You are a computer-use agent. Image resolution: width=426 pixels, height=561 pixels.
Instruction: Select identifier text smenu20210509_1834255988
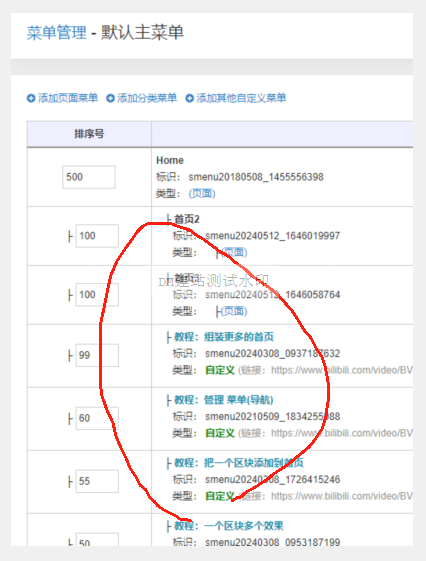pyautogui.click(x=273, y=416)
